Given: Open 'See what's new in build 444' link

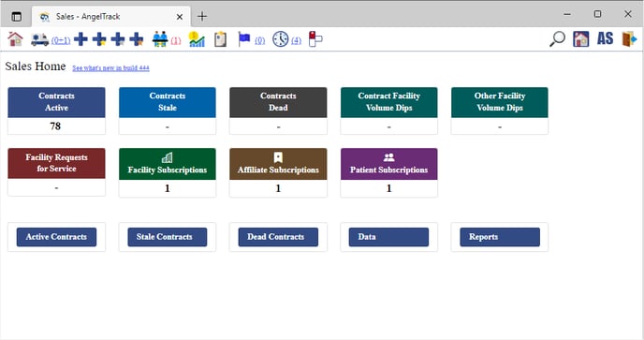Looking at the screenshot, I should click(110, 67).
